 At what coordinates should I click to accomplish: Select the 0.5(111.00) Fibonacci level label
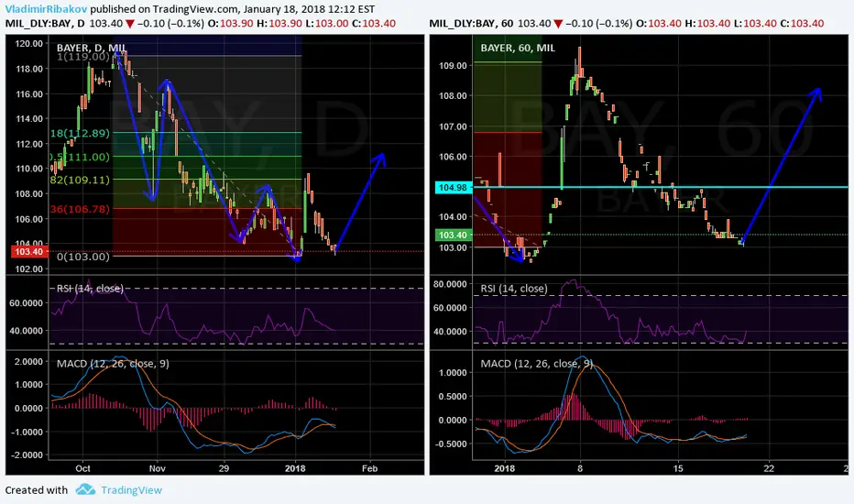pyautogui.click(x=80, y=157)
